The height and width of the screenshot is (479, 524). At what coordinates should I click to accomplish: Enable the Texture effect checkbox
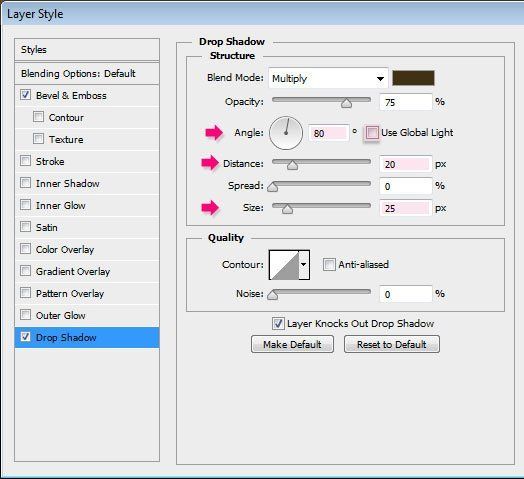pyautogui.click(x=38, y=138)
